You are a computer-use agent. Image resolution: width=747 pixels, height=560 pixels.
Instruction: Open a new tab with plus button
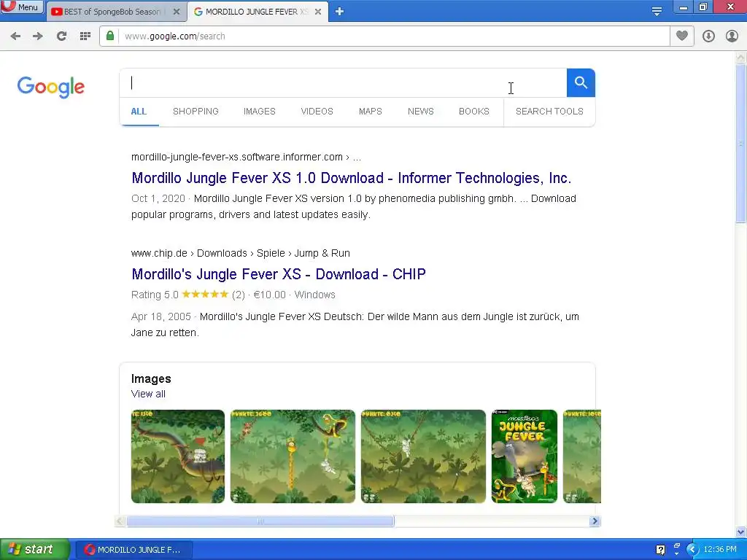click(x=339, y=11)
